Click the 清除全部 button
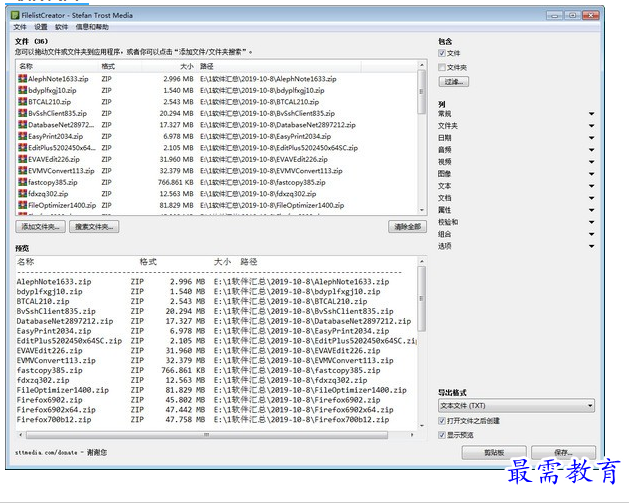 coord(407,227)
